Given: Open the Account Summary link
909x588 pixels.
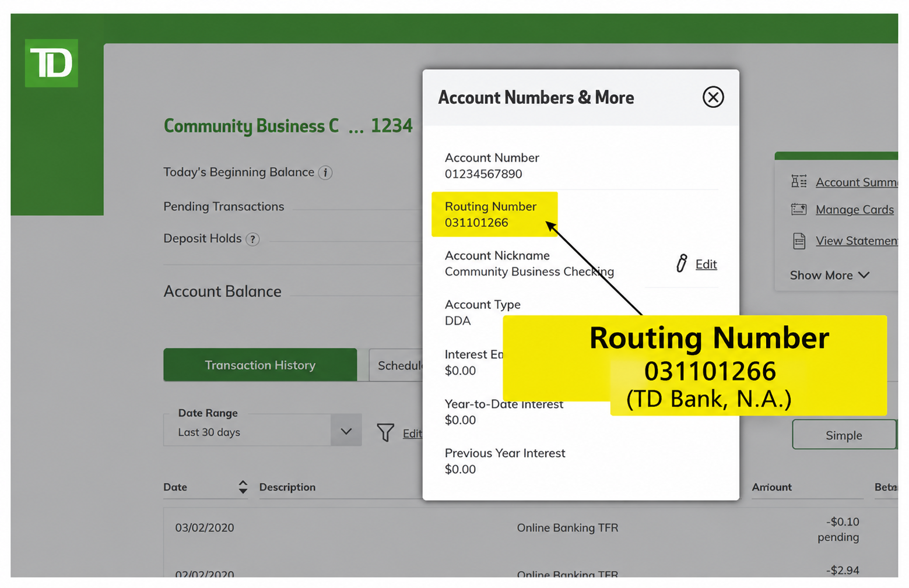Looking at the screenshot, I should coord(857,182).
